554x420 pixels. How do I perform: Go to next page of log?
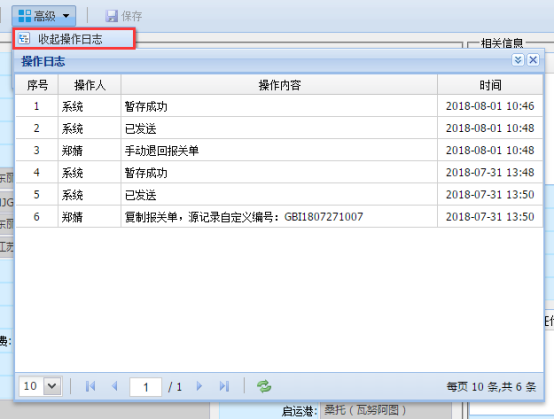click(x=199, y=386)
